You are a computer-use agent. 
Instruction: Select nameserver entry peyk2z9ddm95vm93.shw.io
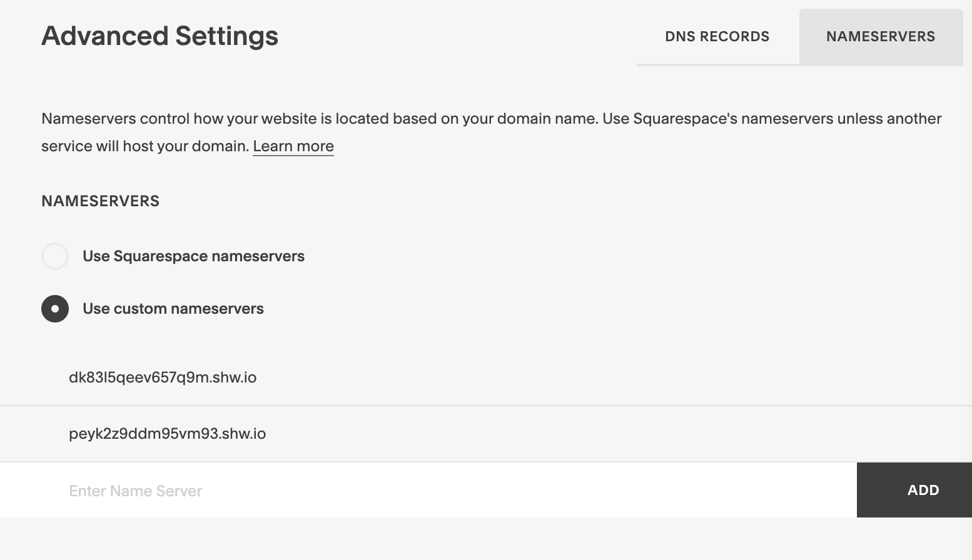click(168, 434)
